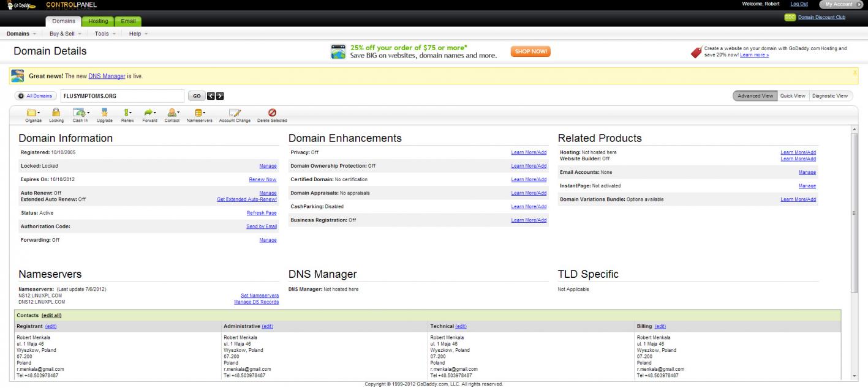
Task: Expand the Tools menu
Action: click(105, 33)
